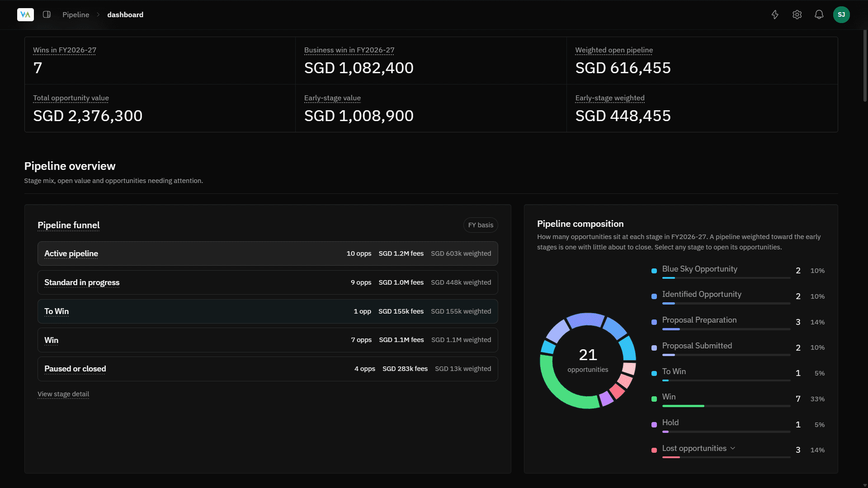Click SGD 603k weighted text

click(x=461, y=253)
